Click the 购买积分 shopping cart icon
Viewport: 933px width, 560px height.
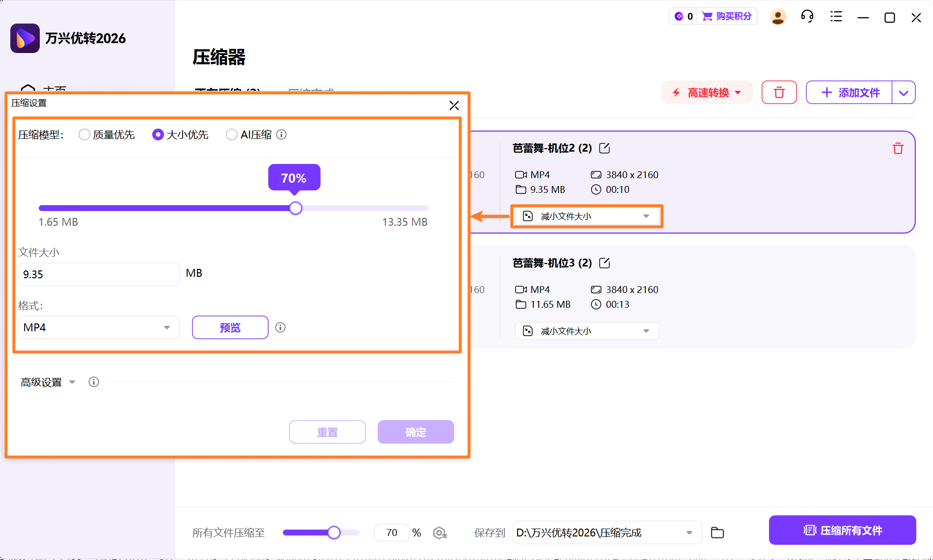click(707, 16)
